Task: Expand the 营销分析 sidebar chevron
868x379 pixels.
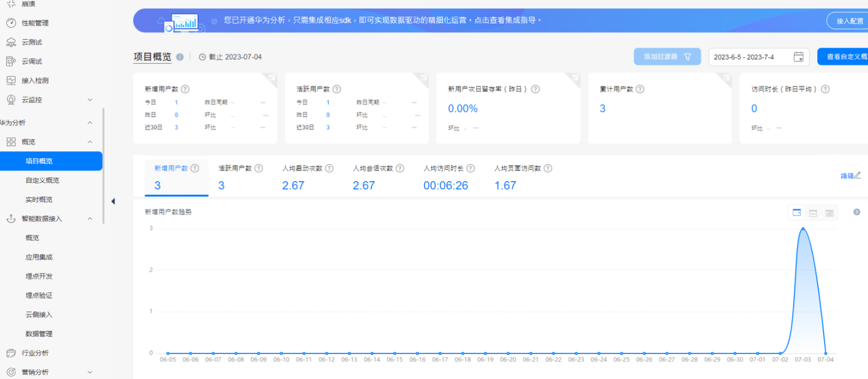Action: tap(90, 373)
